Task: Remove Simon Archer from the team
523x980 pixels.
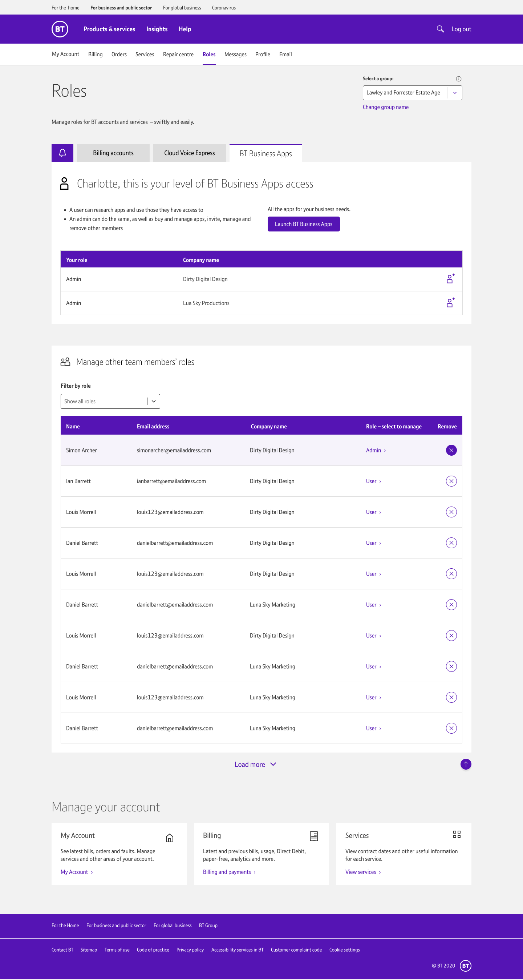Action: coord(451,450)
